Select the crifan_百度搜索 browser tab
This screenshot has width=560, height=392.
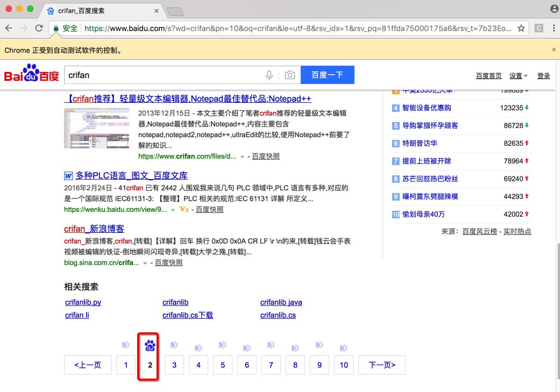[x=102, y=11]
